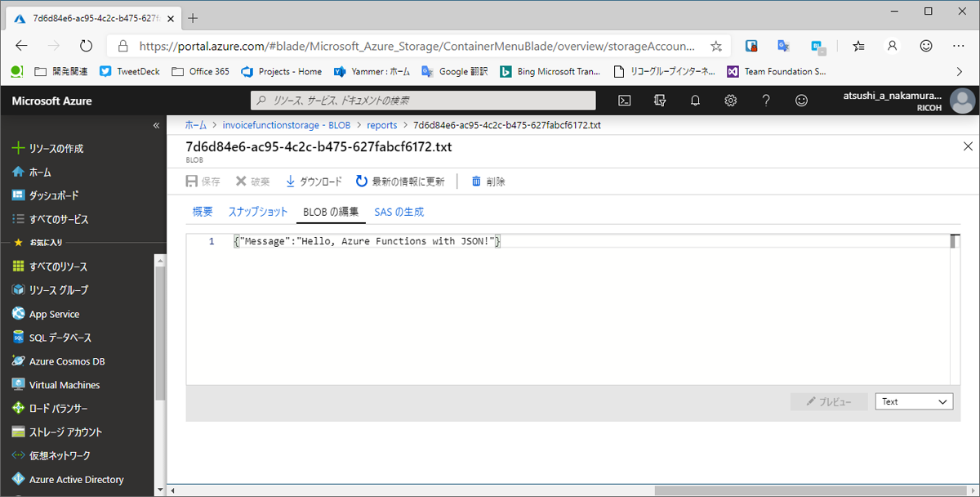This screenshot has width=980, height=497.
Task: Open すべてのリソース in the sidebar
Action: 49,267
